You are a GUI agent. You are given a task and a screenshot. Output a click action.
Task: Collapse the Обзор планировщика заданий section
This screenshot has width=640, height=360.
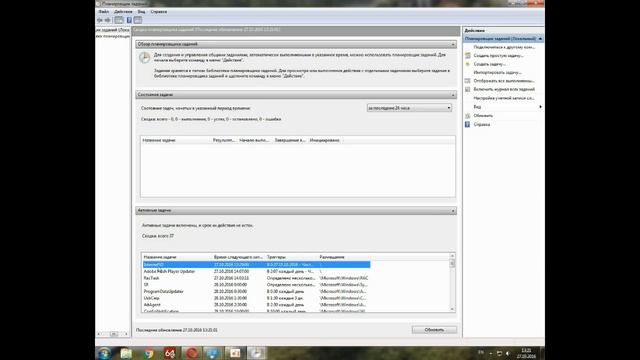453,44
